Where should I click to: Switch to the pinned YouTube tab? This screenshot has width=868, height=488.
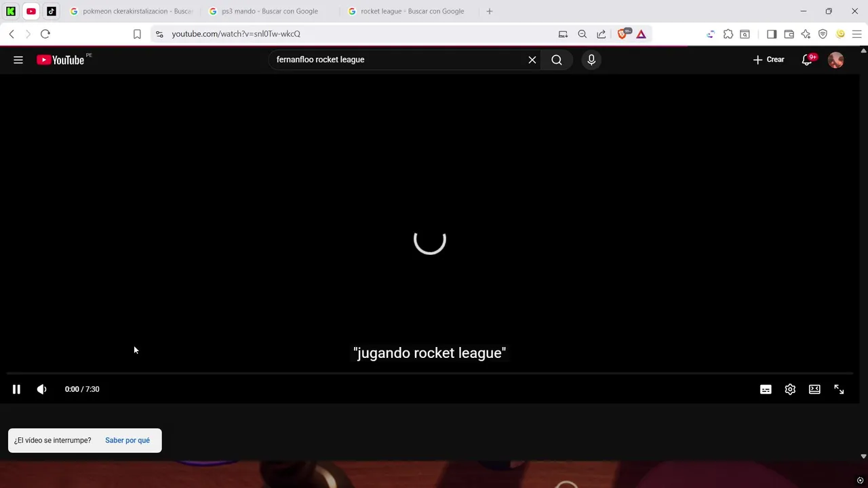coord(31,11)
